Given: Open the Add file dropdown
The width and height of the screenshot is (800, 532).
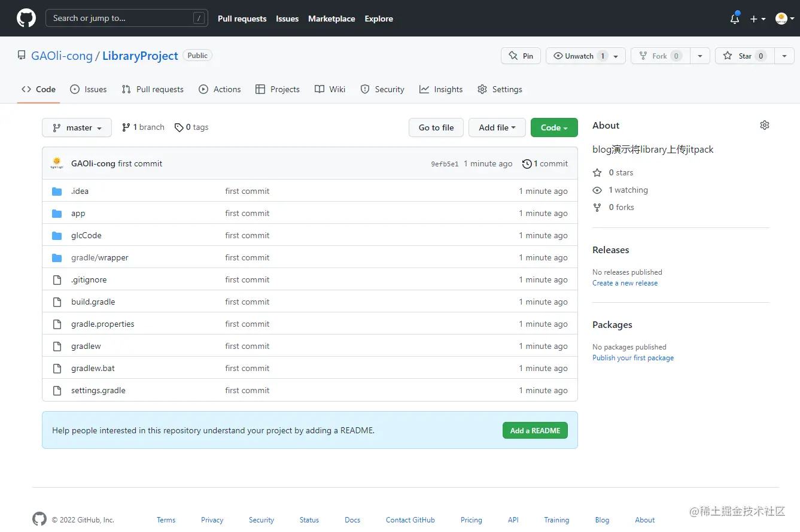Looking at the screenshot, I should [497, 127].
